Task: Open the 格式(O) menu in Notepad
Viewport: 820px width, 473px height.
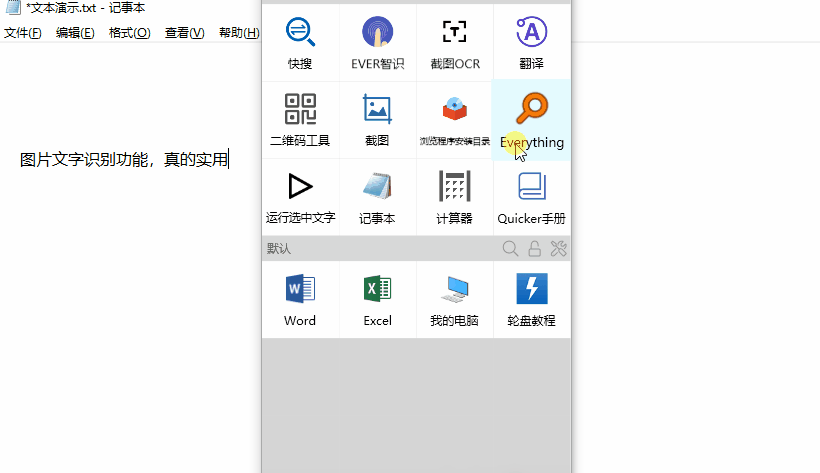Action: [130, 33]
